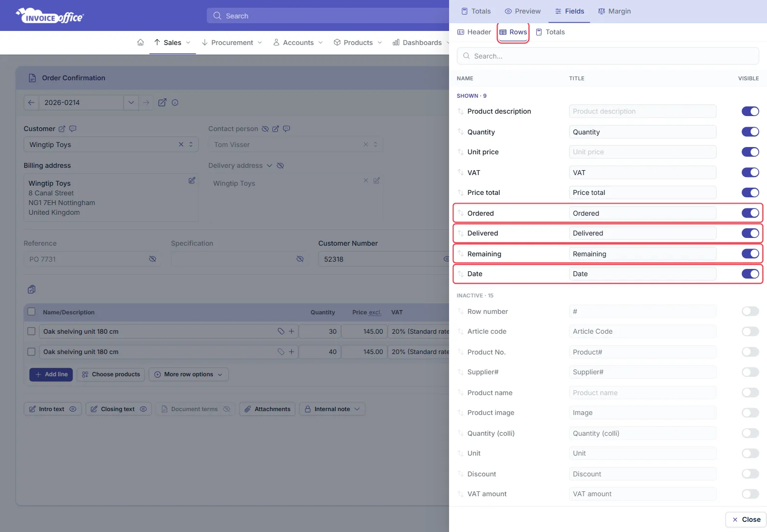
Task: Enable the Row number field toggle
Action: (x=750, y=311)
